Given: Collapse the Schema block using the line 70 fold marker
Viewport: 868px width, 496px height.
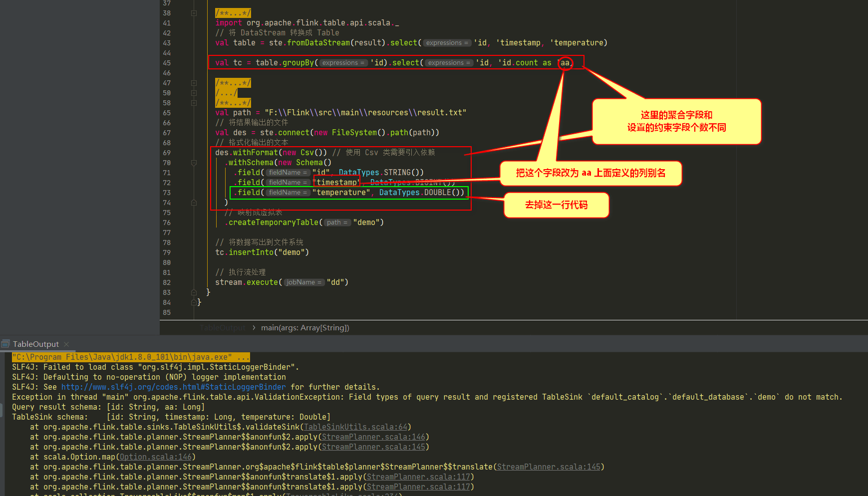Looking at the screenshot, I should [193, 163].
